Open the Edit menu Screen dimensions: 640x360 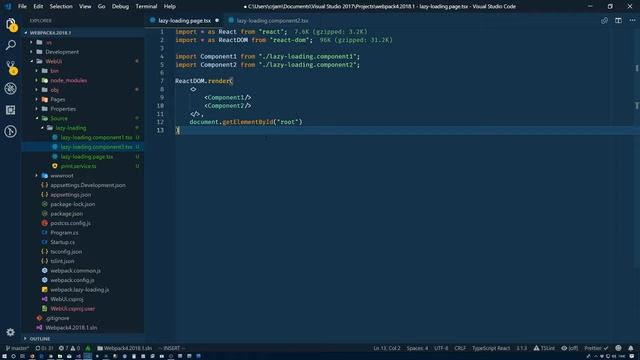tap(38, 7)
